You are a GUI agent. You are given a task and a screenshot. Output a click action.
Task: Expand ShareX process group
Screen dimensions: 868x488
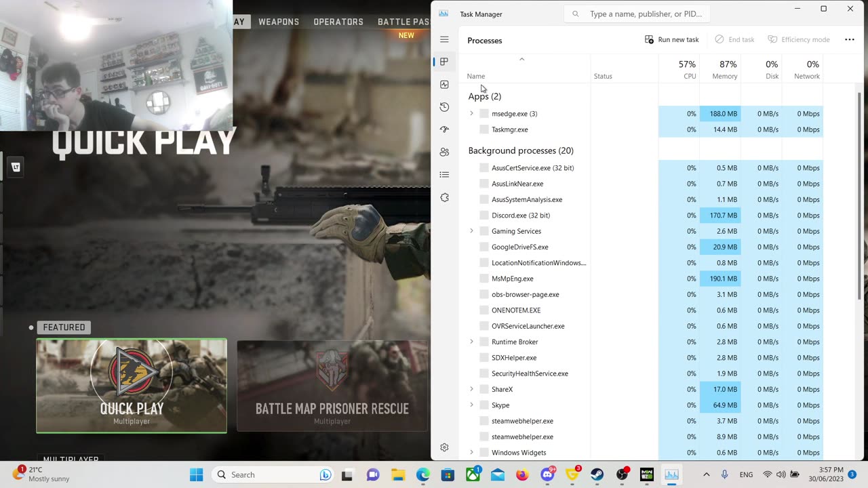click(471, 389)
